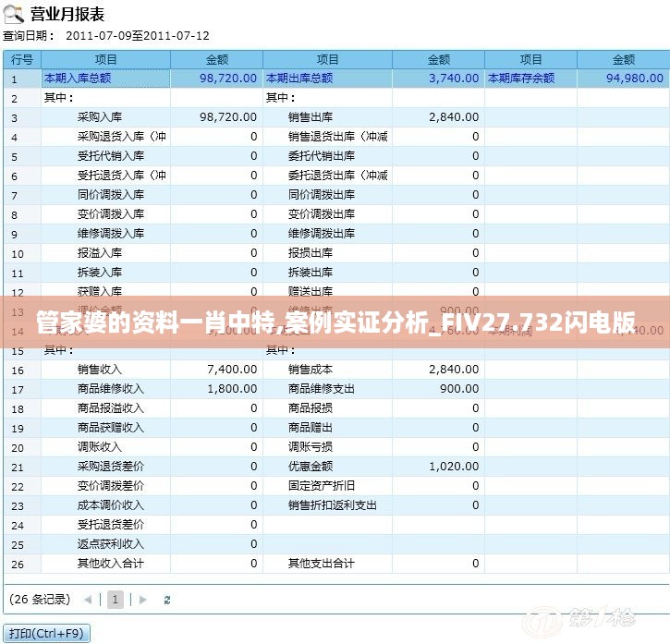Select the 本期入库总额 cell
This screenshot has width=670, height=644.
pyautogui.click(x=78, y=79)
